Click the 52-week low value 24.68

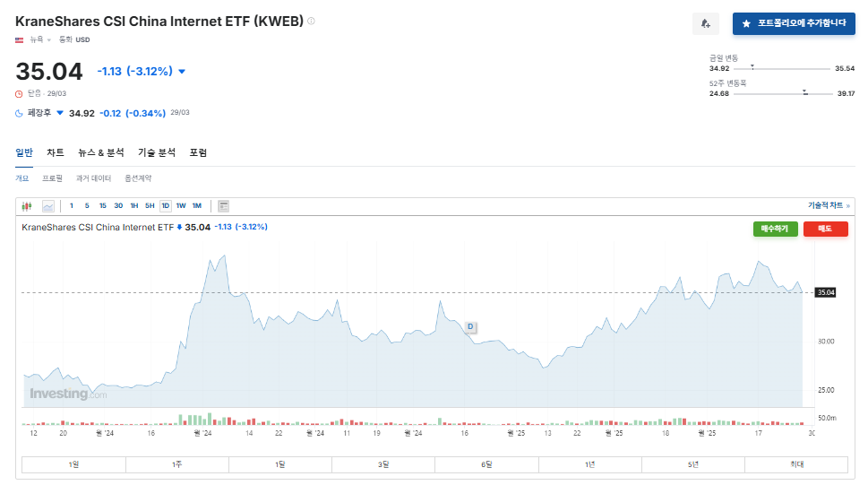point(719,93)
